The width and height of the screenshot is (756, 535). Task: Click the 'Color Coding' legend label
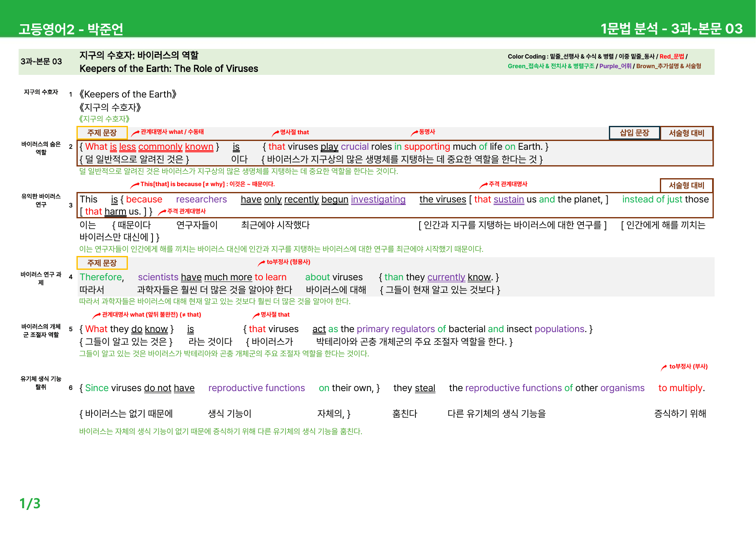point(527,56)
